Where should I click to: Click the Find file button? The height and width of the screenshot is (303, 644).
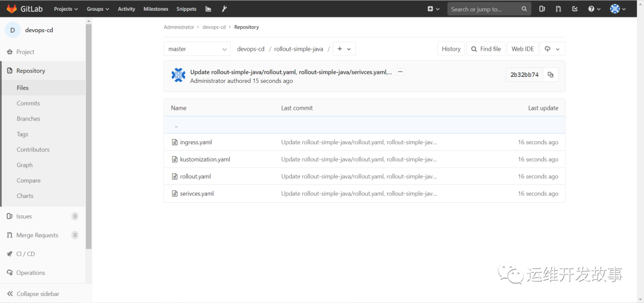[x=487, y=49]
